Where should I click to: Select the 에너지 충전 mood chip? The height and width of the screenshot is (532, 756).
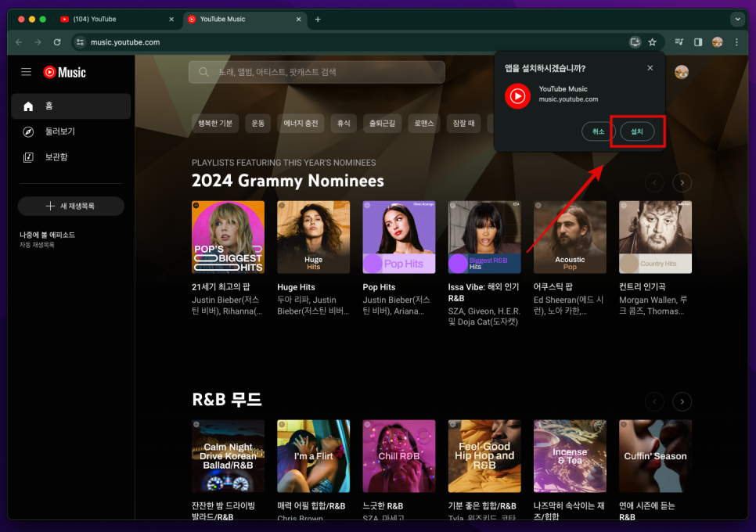coord(301,124)
